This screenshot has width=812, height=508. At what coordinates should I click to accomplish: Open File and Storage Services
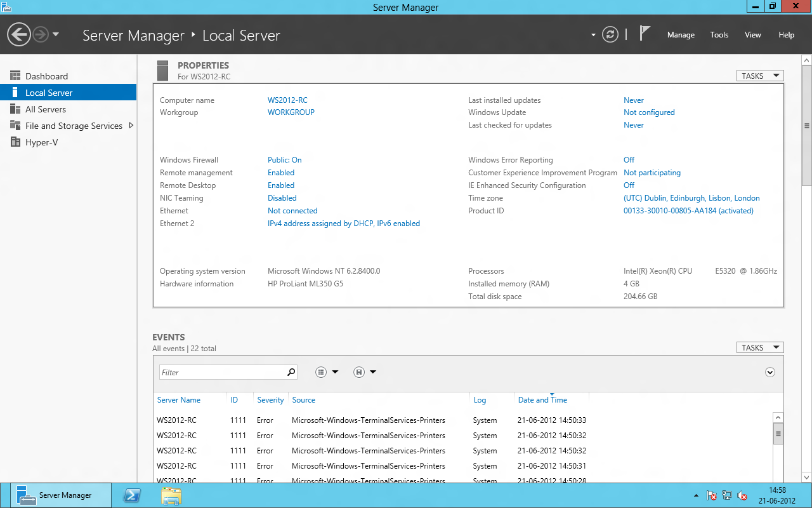click(69, 126)
